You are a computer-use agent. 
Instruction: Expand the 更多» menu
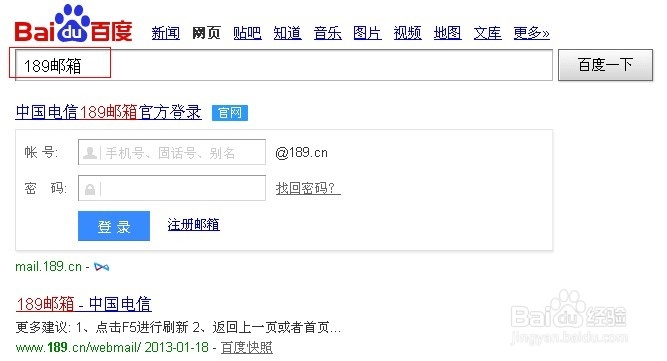tap(531, 33)
